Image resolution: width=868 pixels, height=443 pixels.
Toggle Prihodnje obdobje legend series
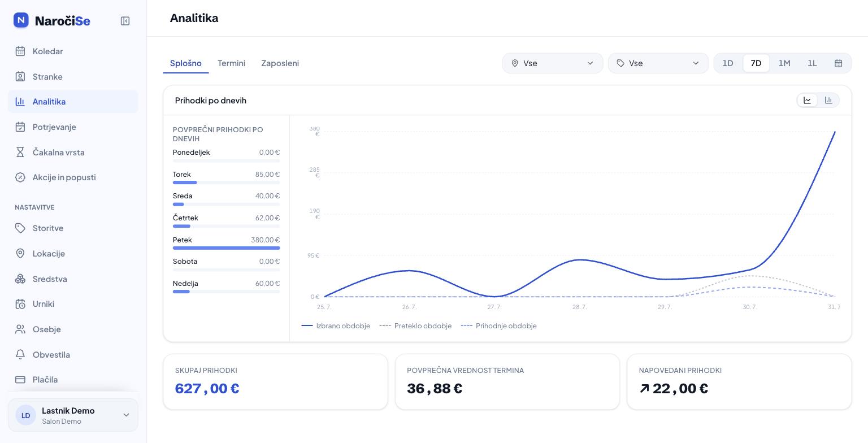pyautogui.click(x=499, y=326)
